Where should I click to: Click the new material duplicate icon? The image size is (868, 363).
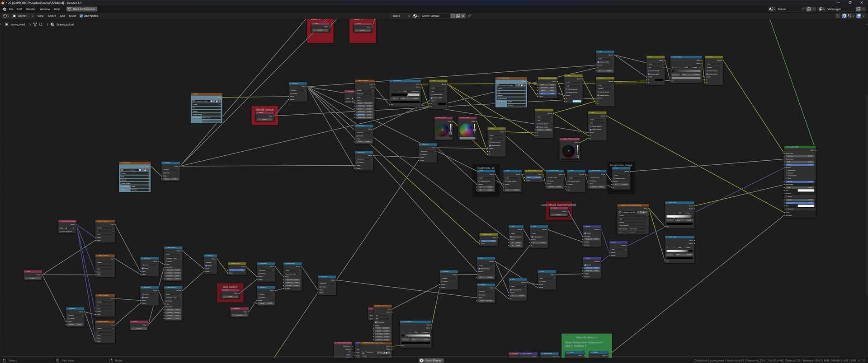458,16
